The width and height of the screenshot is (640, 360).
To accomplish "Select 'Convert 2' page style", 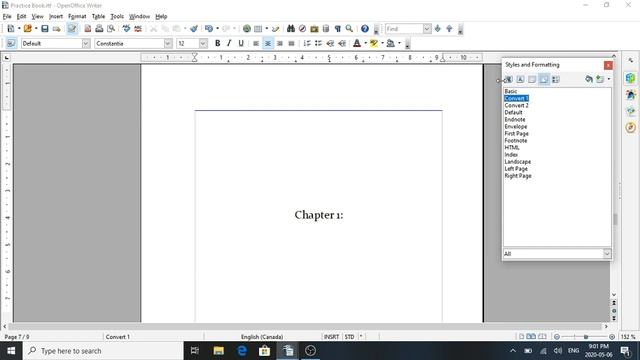I will pos(516,105).
